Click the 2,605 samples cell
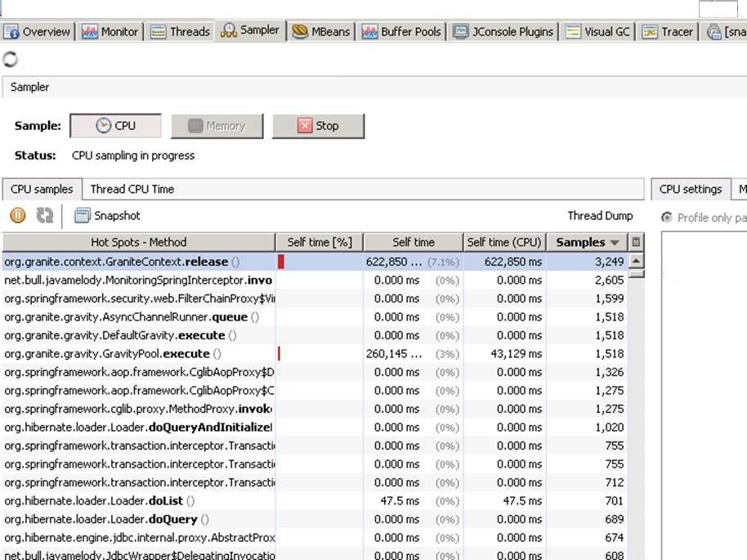The image size is (747, 560). pyautogui.click(x=609, y=280)
